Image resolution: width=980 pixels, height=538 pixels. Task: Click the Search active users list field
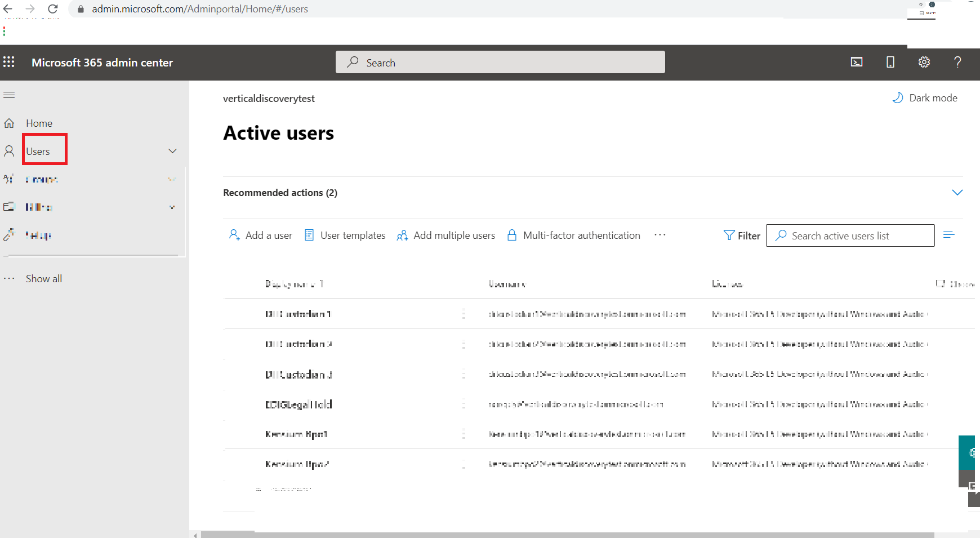coord(850,235)
